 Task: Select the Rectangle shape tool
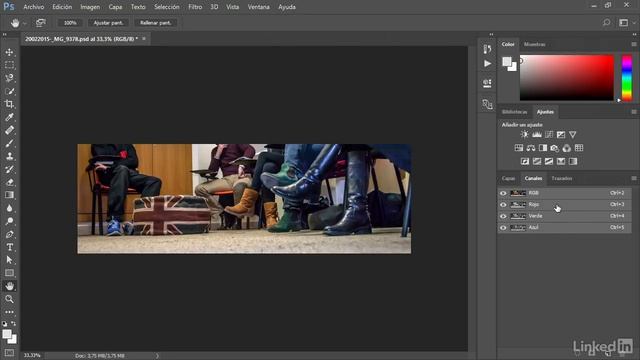pyautogui.click(x=9, y=273)
